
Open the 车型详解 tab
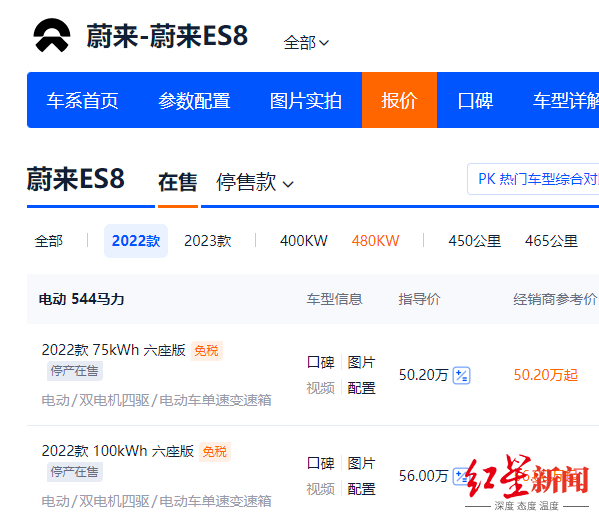566,101
